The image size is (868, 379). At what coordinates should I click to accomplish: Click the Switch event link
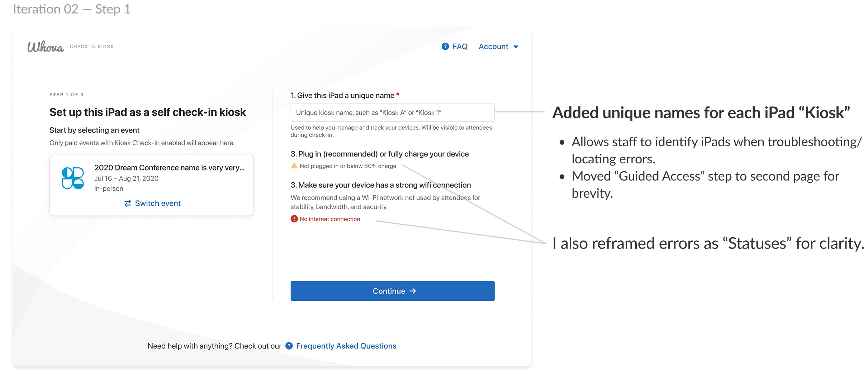(158, 203)
